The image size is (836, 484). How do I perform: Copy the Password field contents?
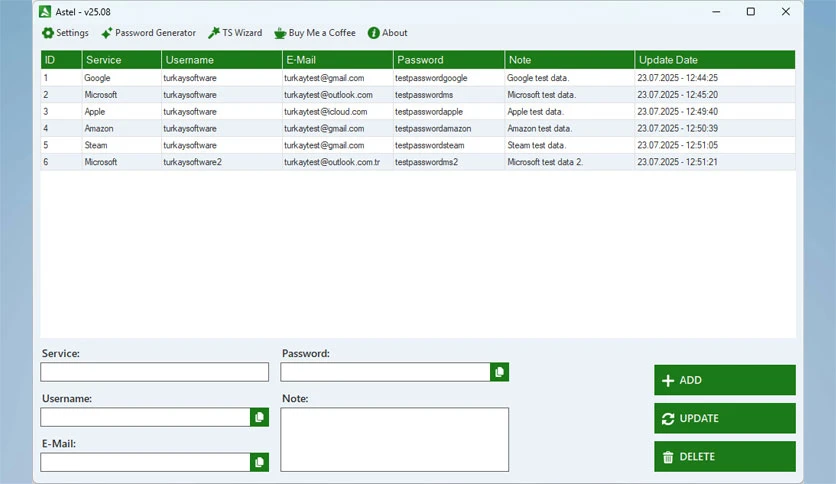pos(500,372)
